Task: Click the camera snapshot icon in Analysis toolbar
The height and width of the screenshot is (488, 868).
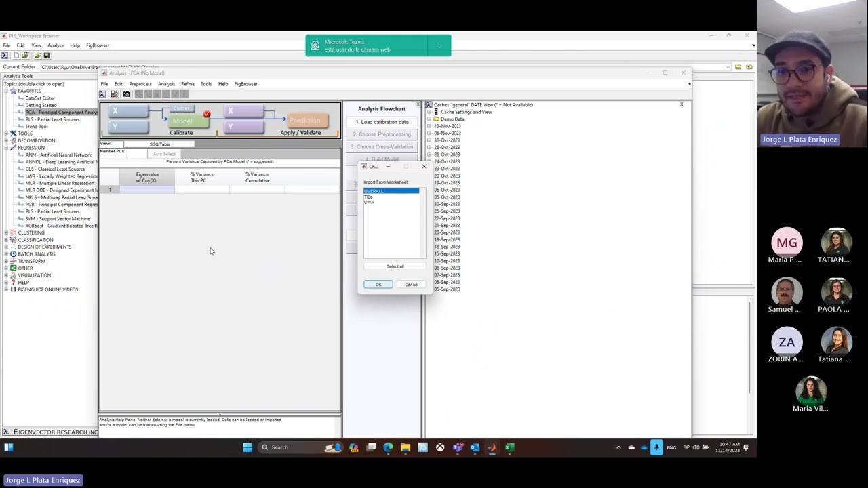Action: 126,94
